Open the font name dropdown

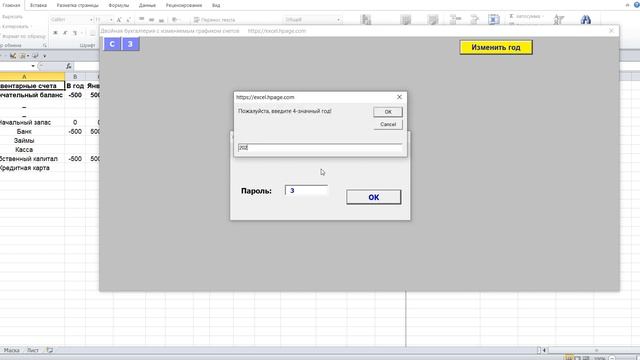(91, 20)
